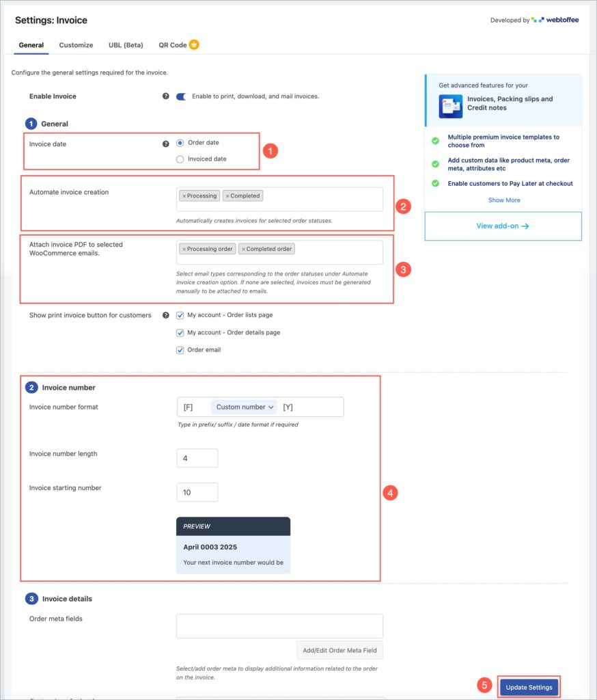597x700 pixels.
Task: Switch to the Customize tab
Action: point(76,45)
